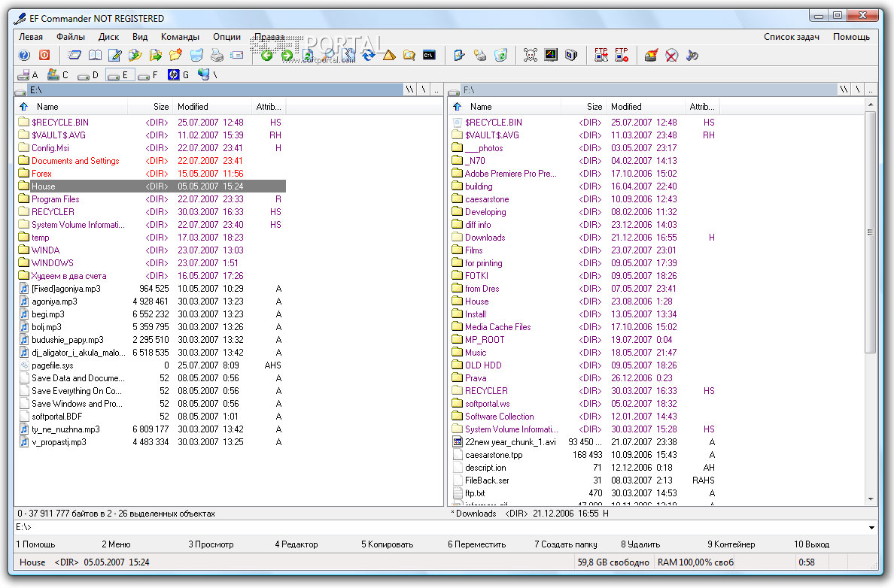This screenshot has width=894, height=588.
Task: Click the blue help question mark icon
Action: (x=24, y=56)
